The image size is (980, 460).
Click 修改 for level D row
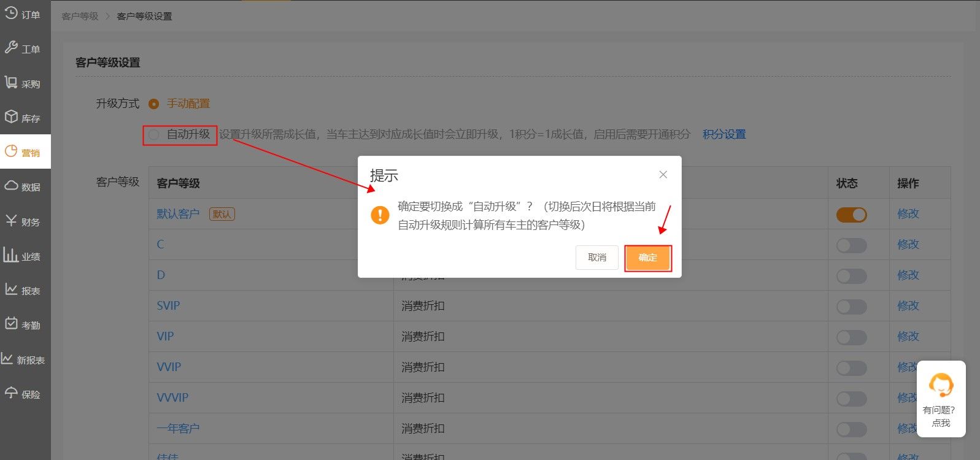pyautogui.click(x=908, y=275)
